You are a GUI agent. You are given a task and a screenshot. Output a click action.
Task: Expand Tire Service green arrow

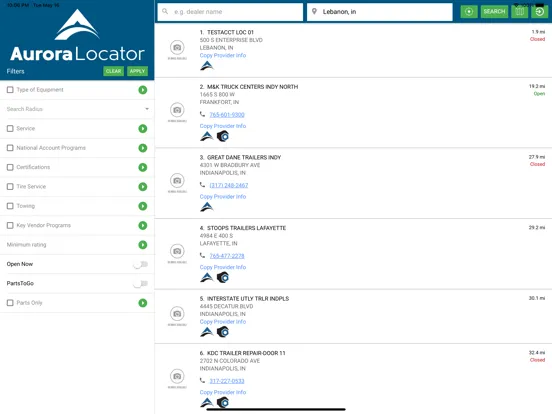point(143,187)
